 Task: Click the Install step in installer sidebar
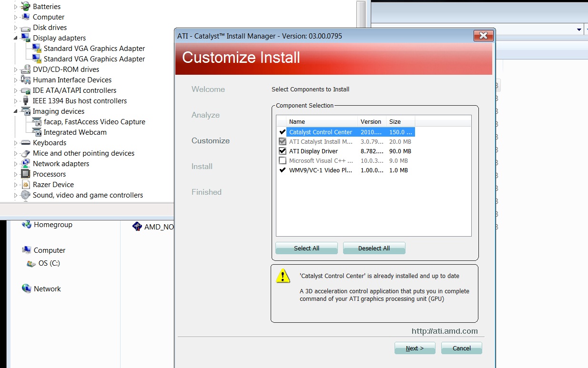(202, 167)
